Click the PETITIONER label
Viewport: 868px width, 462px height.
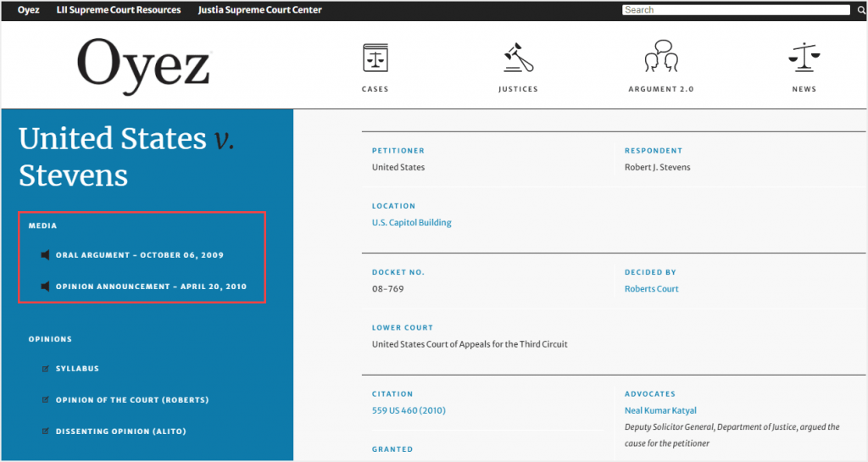point(398,151)
